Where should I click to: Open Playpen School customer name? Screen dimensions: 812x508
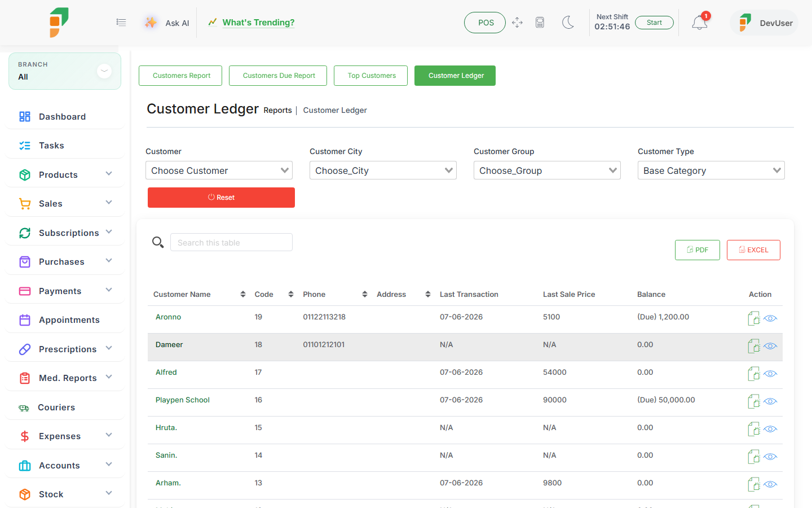click(183, 400)
